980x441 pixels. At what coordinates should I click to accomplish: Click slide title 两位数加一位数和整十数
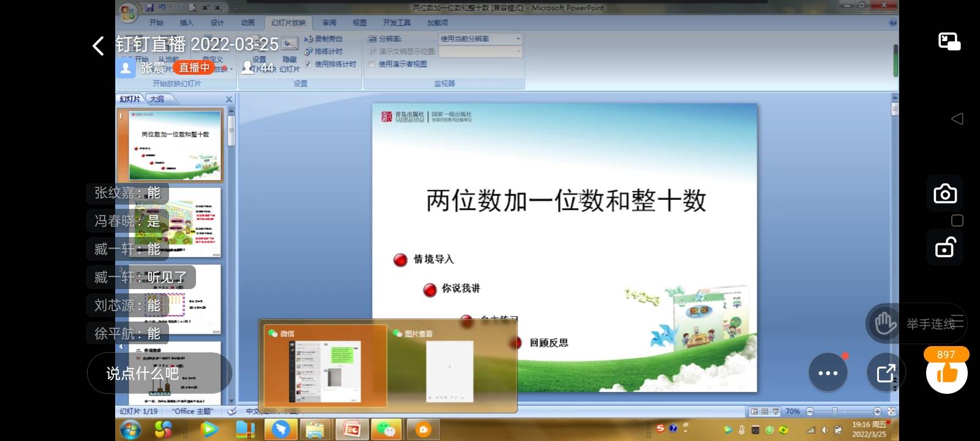click(566, 200)
